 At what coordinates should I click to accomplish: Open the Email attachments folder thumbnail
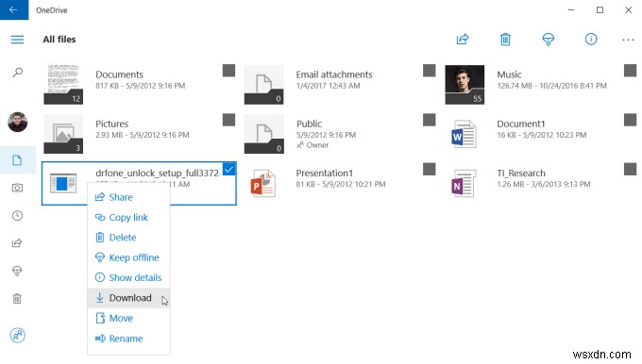pyautogui.click(x=264, y=85)
